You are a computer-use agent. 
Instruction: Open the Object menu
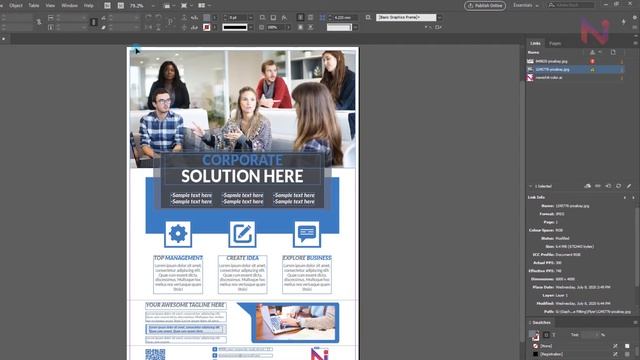tap(16, 6)
